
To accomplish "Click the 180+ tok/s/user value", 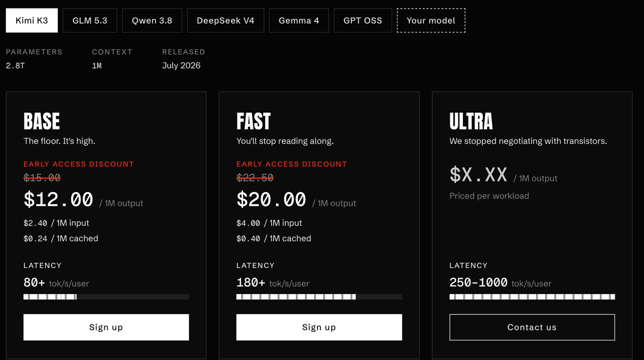I will 273,283.
